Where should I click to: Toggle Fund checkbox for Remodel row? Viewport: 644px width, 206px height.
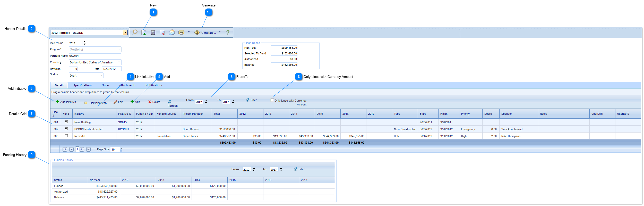(66, 136)
